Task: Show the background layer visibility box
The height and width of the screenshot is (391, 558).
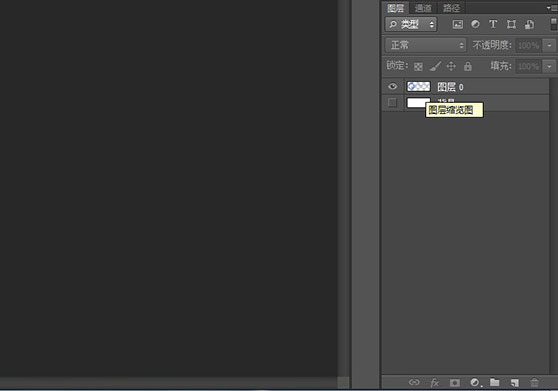Action: [x=392, y=102]
